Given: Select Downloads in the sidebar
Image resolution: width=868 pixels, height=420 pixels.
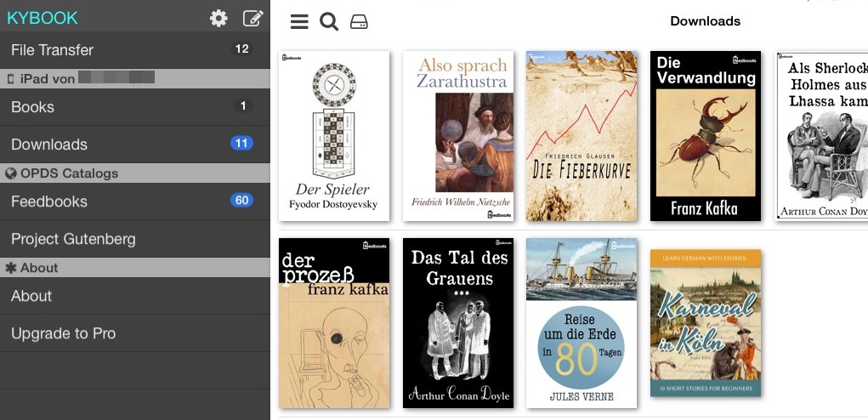Looking at the screenshot, I should [135, 145].
